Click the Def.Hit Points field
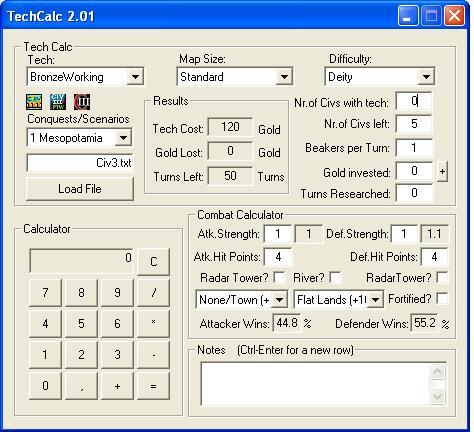 (x=434, y=257)
